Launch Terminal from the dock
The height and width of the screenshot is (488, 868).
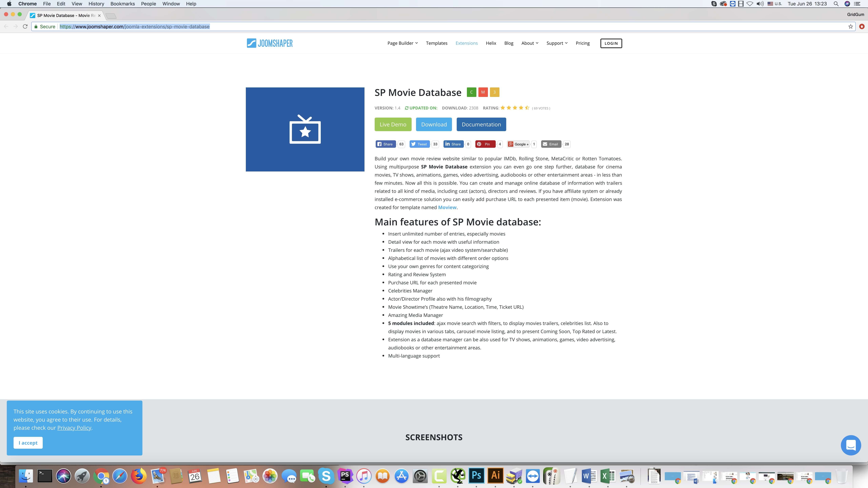tap(45, 476)
